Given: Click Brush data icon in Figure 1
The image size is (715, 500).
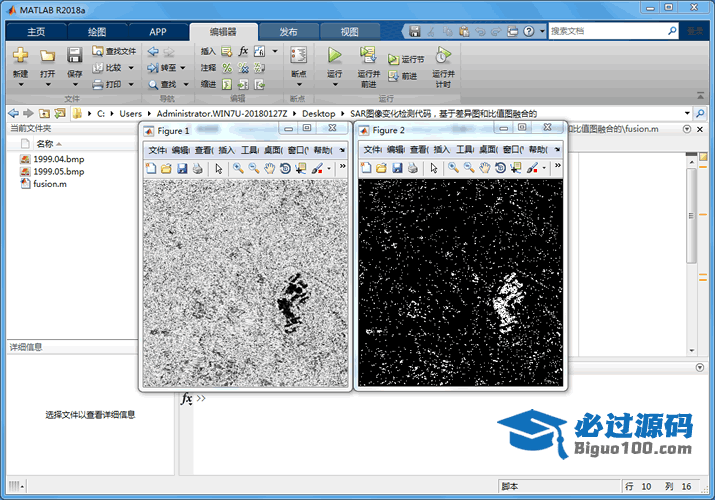Looking at the screenshot, I should [x=317, y=168].
